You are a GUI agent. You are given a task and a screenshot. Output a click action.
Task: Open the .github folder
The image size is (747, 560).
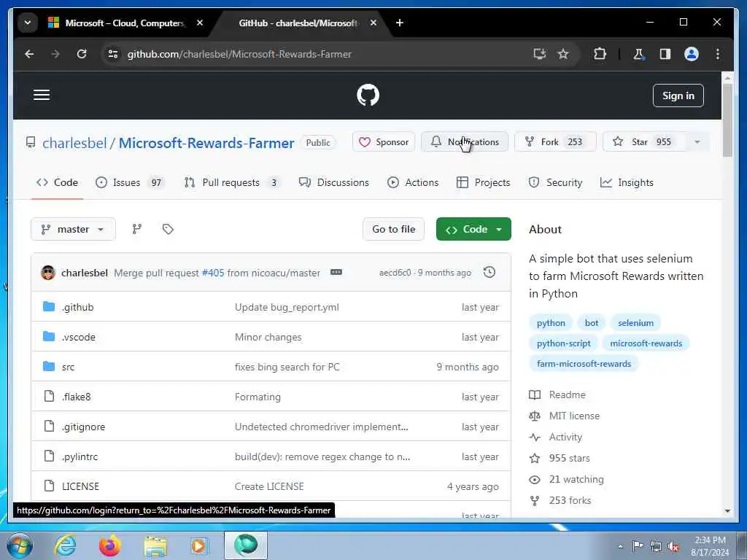(x=77, y=307)
